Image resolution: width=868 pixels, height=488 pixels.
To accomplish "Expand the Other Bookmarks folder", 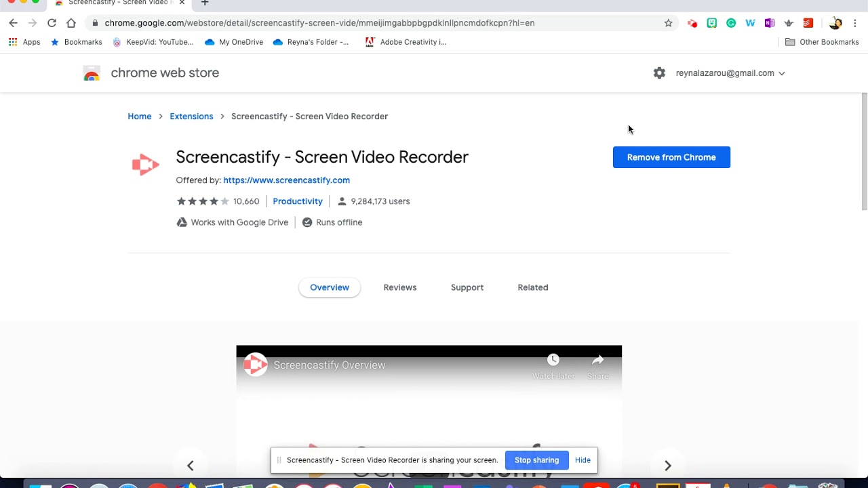I will (822, 42).
